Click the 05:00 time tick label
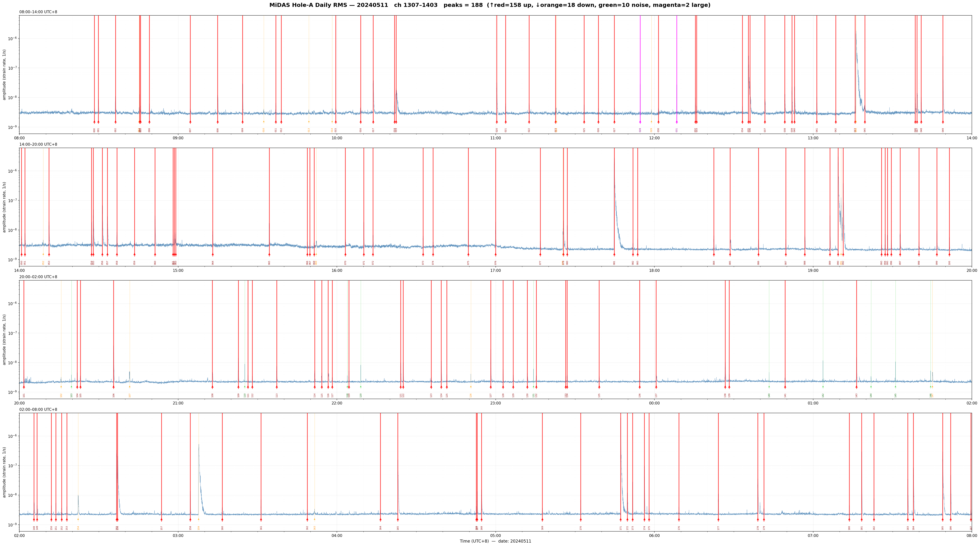Image resolution: width=980 pixels, height=546 pixels. [x=495, y=536]
